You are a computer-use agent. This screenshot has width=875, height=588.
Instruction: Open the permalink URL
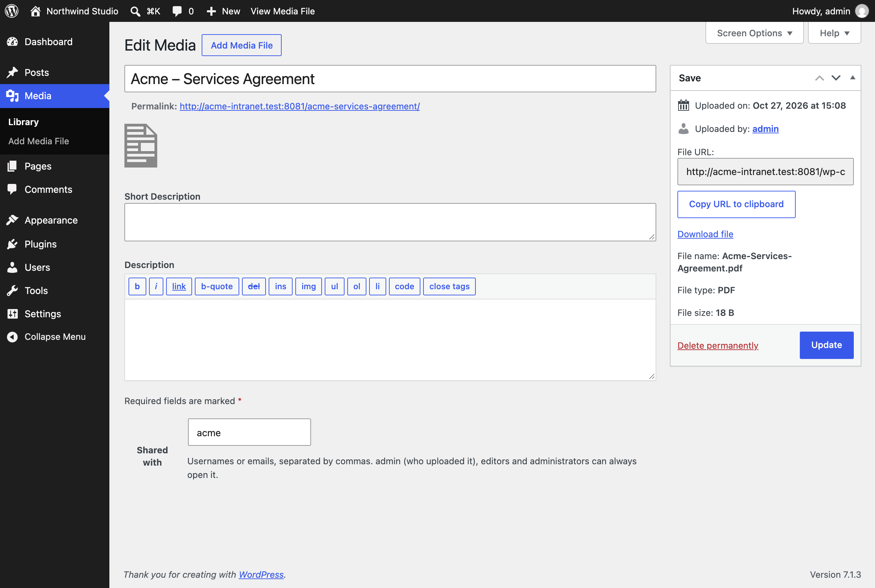click(x=299, y=106)
